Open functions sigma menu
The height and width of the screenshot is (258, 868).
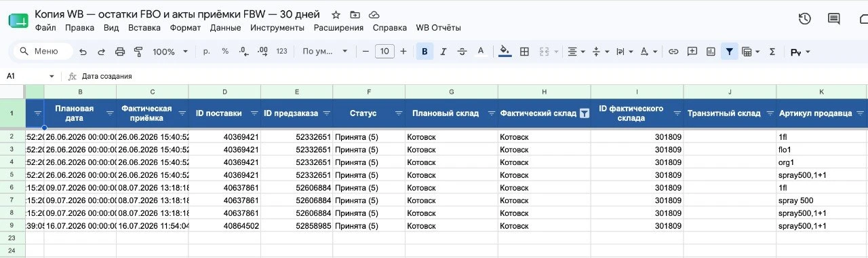click(772, 51)
